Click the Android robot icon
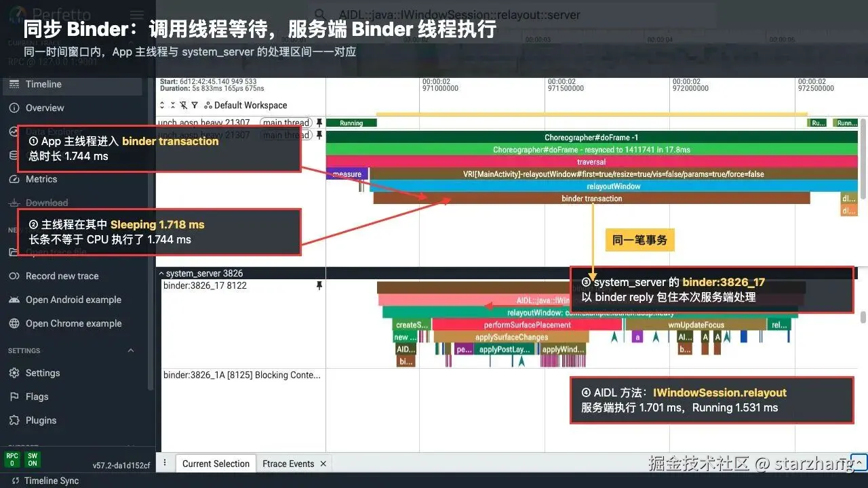Image resolution: width=868 pixels, height=488 pixels. [x=14, y=300]
